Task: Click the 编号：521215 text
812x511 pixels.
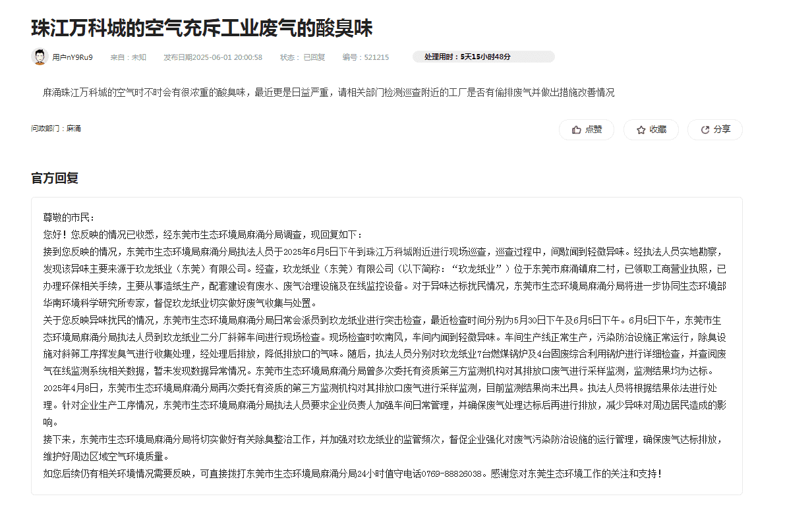Action: (x=366, y=57)
